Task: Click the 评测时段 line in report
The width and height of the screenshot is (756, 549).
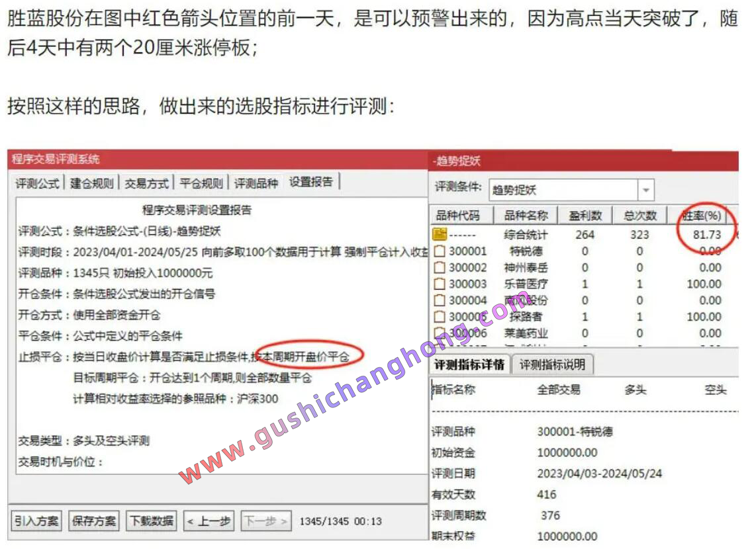Action: [222, 252]
